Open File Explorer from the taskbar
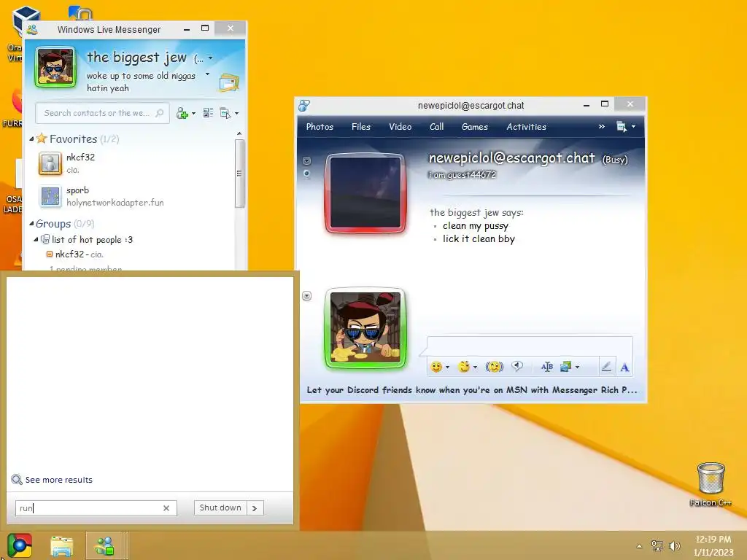 (62, 545)
